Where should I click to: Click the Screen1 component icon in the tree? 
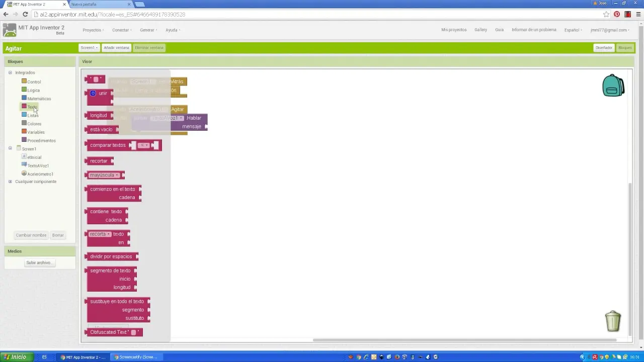(19, 148)
